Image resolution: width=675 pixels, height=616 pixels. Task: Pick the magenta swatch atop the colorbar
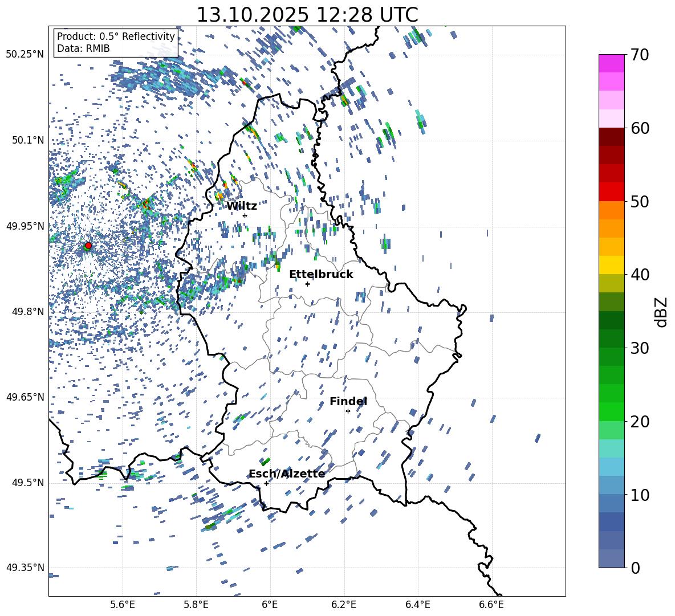click(x=612, y=63)
